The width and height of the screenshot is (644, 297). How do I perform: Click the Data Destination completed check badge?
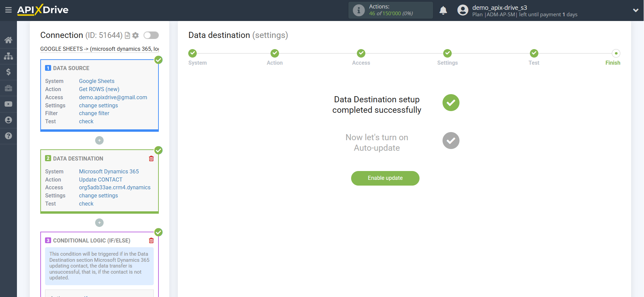[158, 150]
